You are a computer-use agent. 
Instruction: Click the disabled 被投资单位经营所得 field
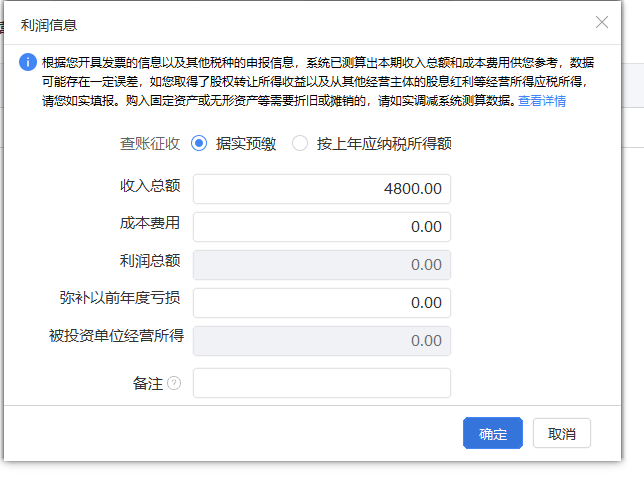click(x=321, y=341)
